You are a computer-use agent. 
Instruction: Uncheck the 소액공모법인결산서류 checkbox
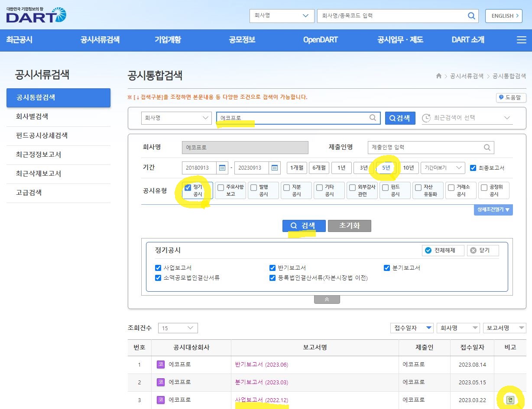(158, 278)
